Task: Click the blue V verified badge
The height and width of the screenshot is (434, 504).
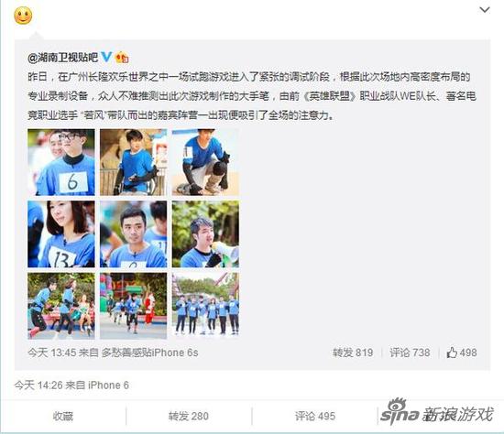Action: 106,57
